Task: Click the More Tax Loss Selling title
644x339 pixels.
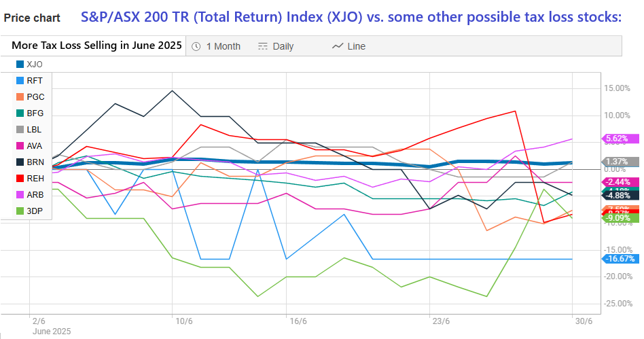Action: [x=96, y=46]
